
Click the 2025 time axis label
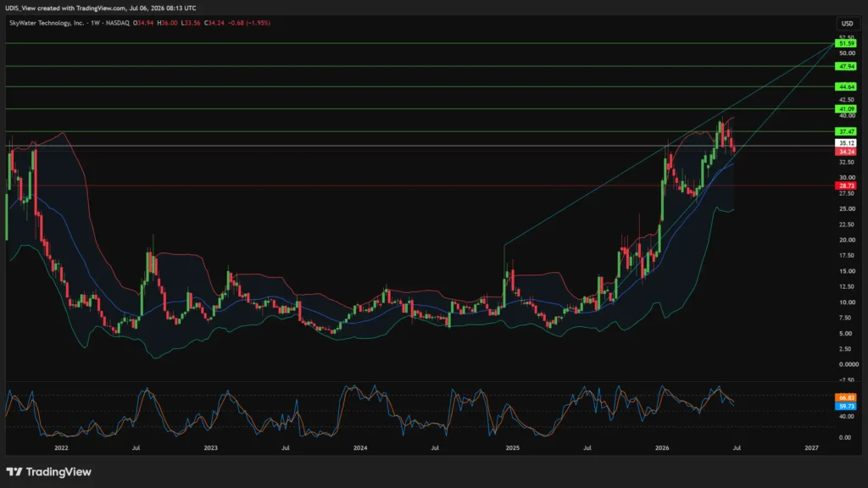point(513,447)
